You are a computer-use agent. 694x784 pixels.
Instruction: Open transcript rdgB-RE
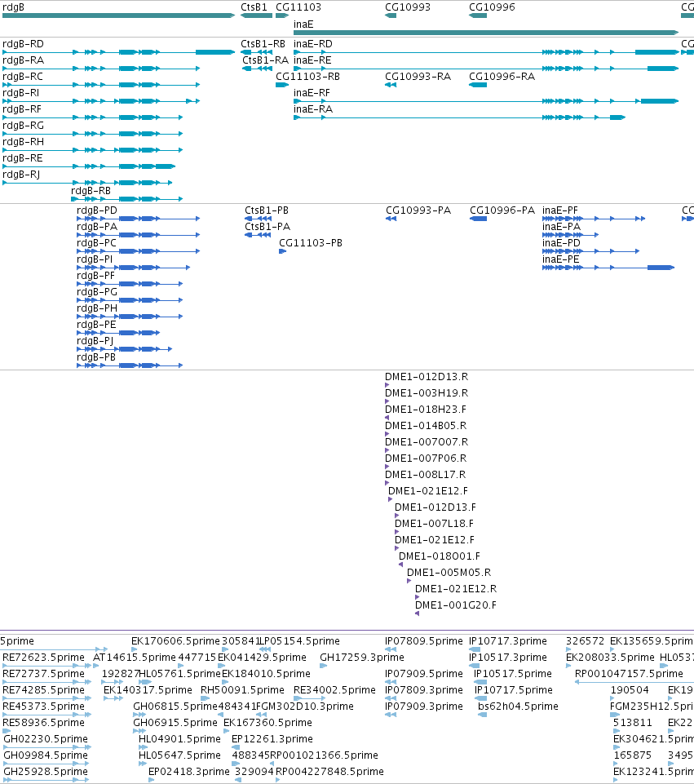(x=23, y=158)
